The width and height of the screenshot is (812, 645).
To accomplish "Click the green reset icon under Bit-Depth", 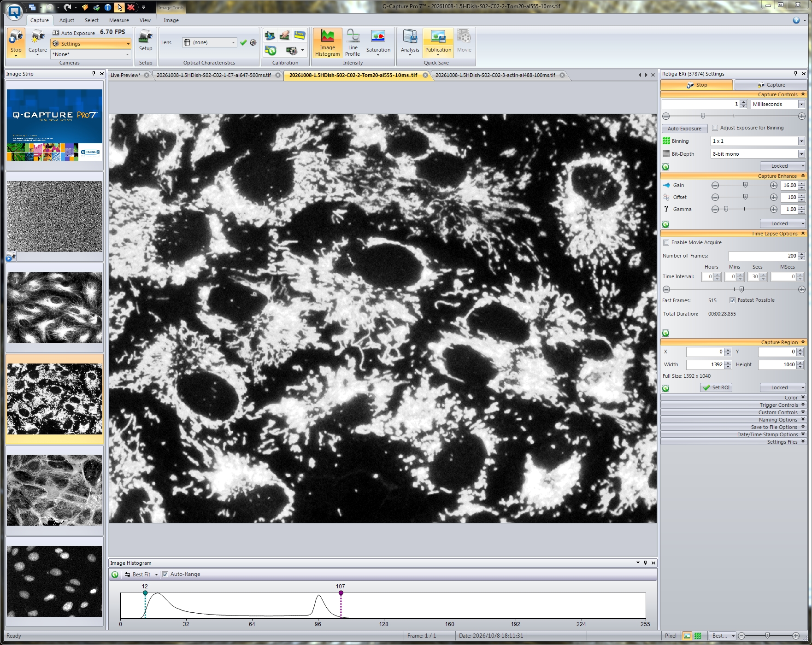I will point(665,167).
